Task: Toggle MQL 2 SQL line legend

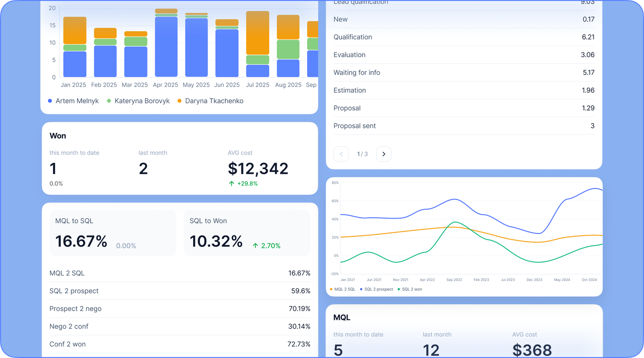Action: click(343, 289)
